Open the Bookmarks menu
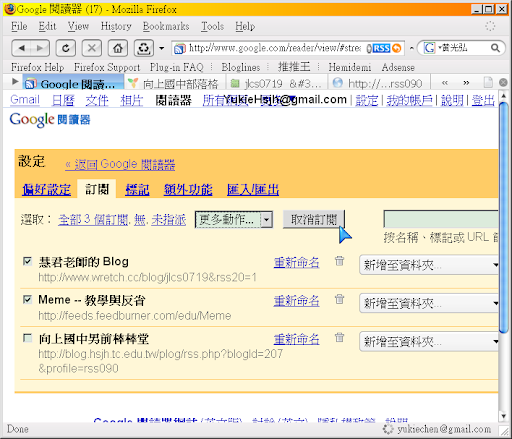 (x=166, y=26)
